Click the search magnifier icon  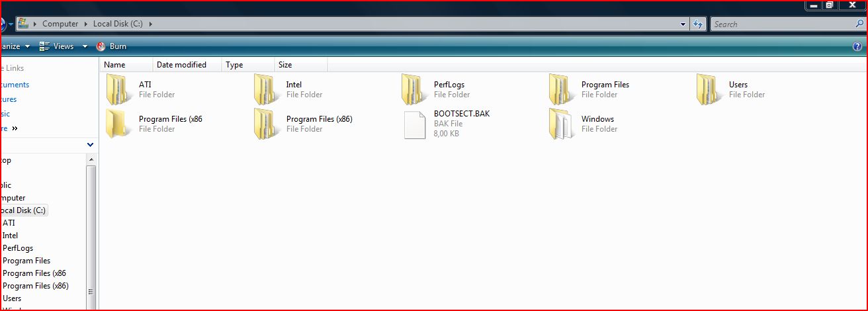[859, 24]
